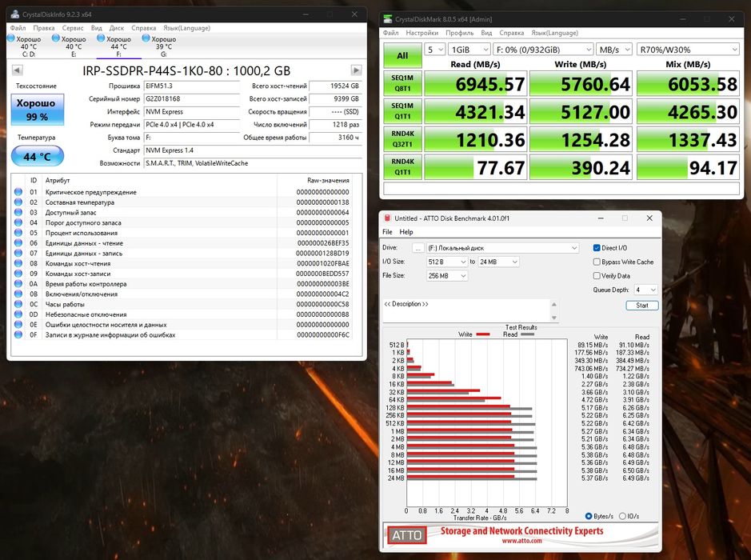This screenshot has height=560, width=751.
Task: Select the G: disk status icon
Action: pyautogui.click(x=146, y=38)
